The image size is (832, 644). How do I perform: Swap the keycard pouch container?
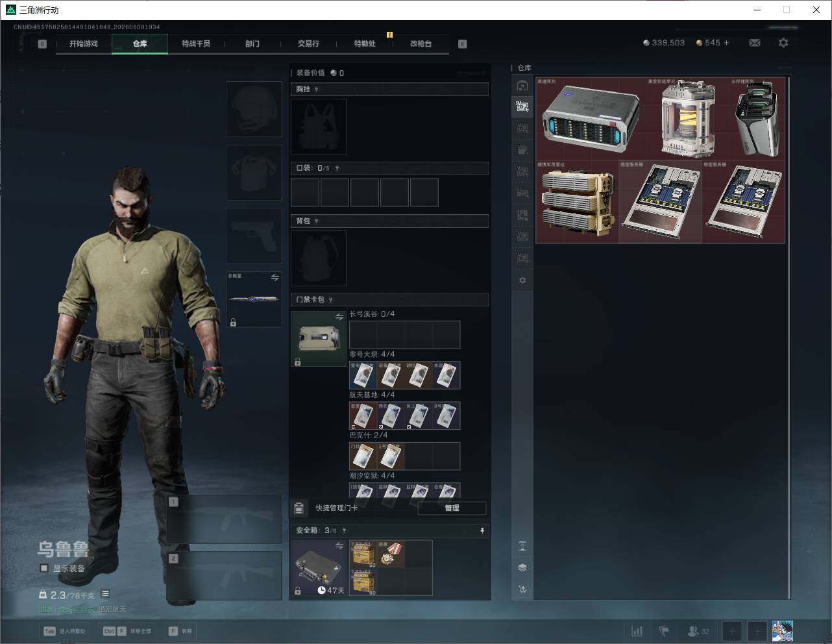339,317
